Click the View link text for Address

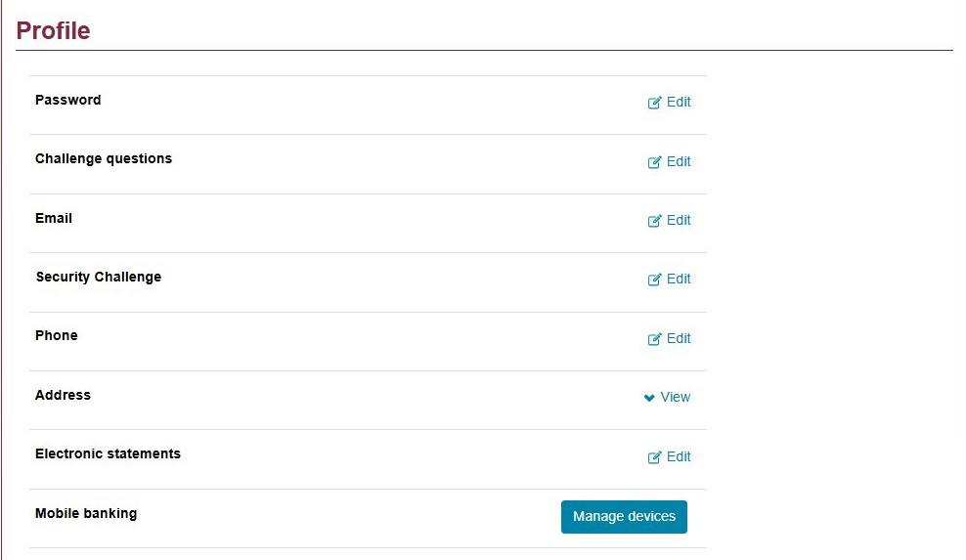(676, 397)
